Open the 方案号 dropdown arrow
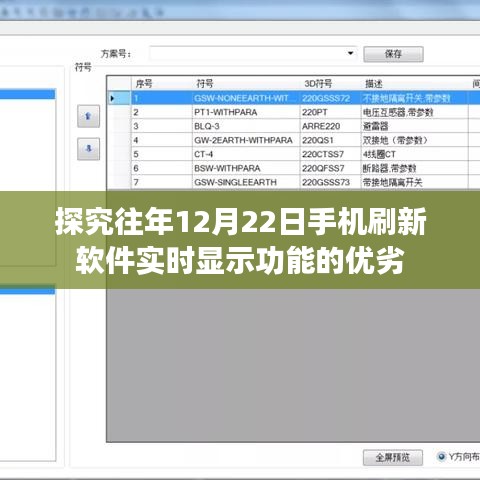The height and width of the screenshot is (480, 480). pyautogui.click(x=350, y=53)
